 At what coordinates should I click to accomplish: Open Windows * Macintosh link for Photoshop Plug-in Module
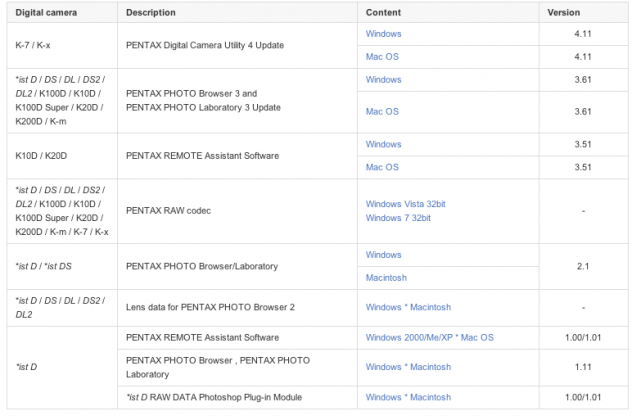pos(408,397)
